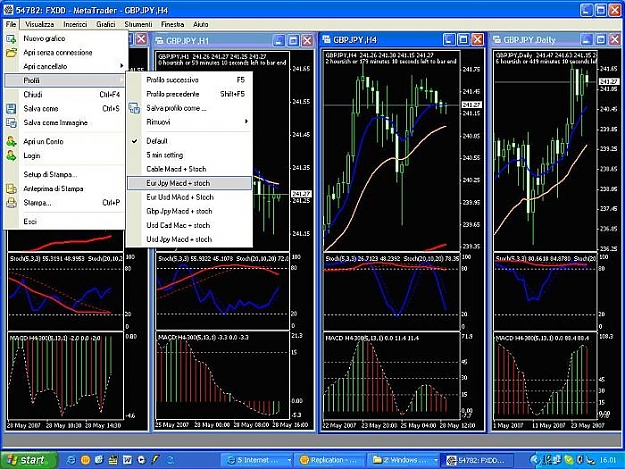Viewport: 625px width, 469px height.
Task: Click the Internet Explorer quick launch icon
Action: 71,460
